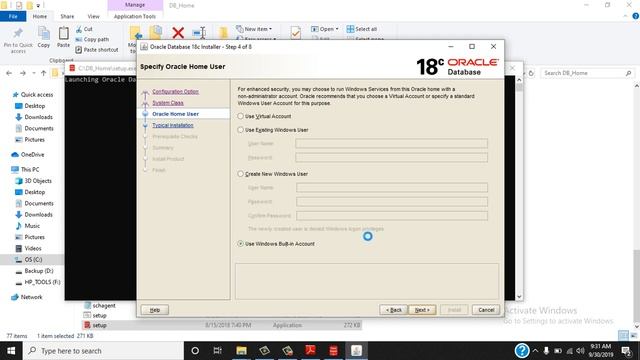The height and width of the screenshot is (360, 640).
Task: Click Explorer forward navigation arrow
Action: point(23,73)
